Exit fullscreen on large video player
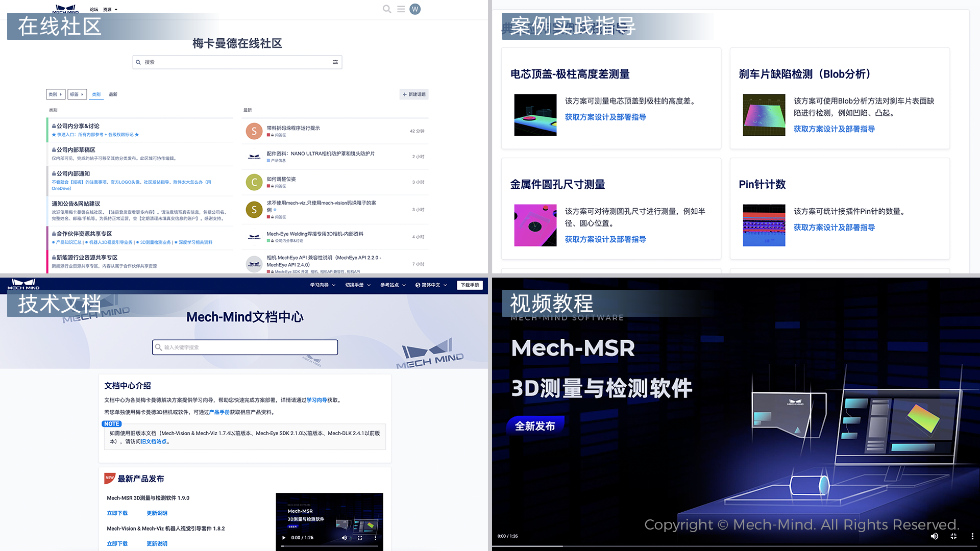This screenshot has width=980, height=551. click(x=953, y=536)
